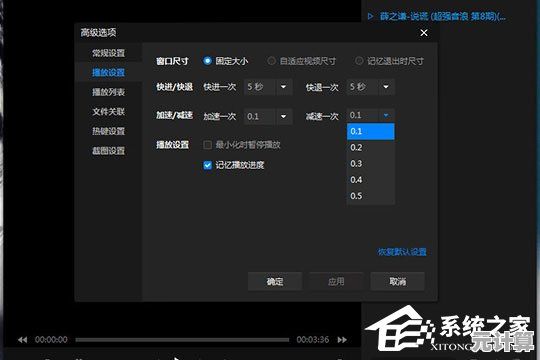Pick 0.3 in the dropdown list
Image resolution: width=540 pixels, height=360 pixels.
[371, 164]
